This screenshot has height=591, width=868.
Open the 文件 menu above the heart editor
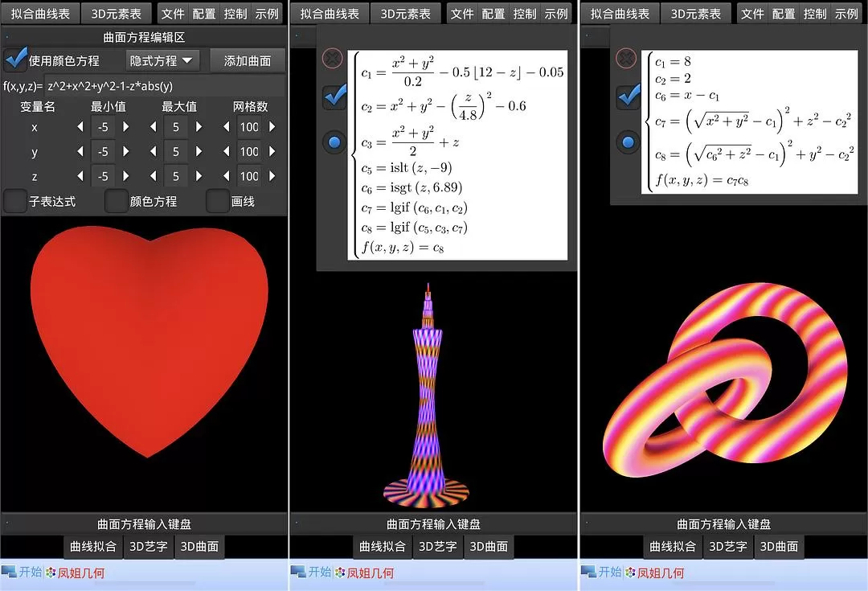point(173,14)
